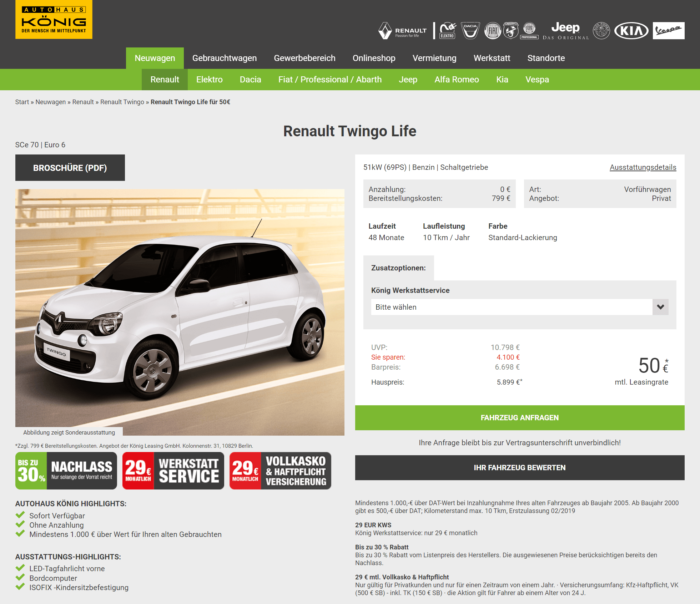Click the Abarth scorpion logo
700x604 pixels.
511,31
